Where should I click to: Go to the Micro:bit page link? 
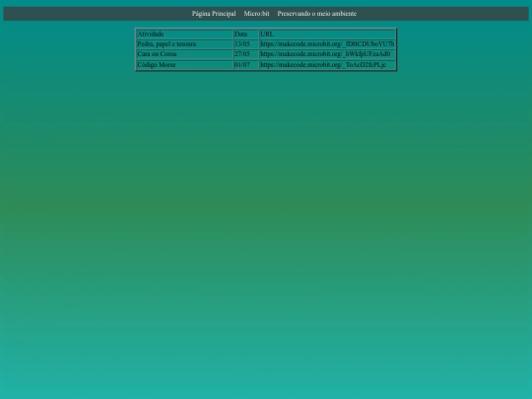point(256,14)
